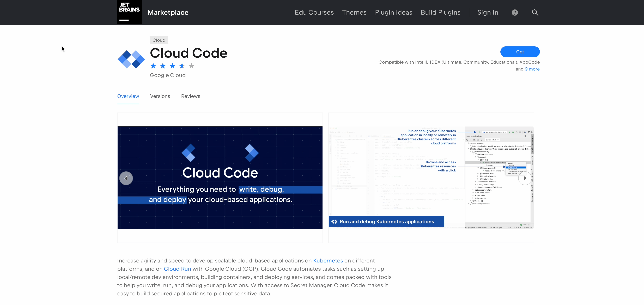
Task: Click the fifth grey rating star
Action: [191, 66]
